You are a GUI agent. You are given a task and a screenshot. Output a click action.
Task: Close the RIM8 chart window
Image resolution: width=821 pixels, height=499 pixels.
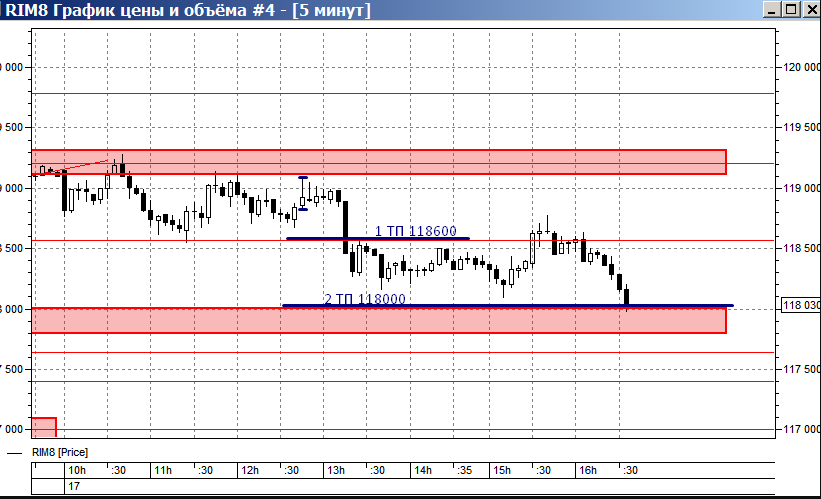pos(812,9)
